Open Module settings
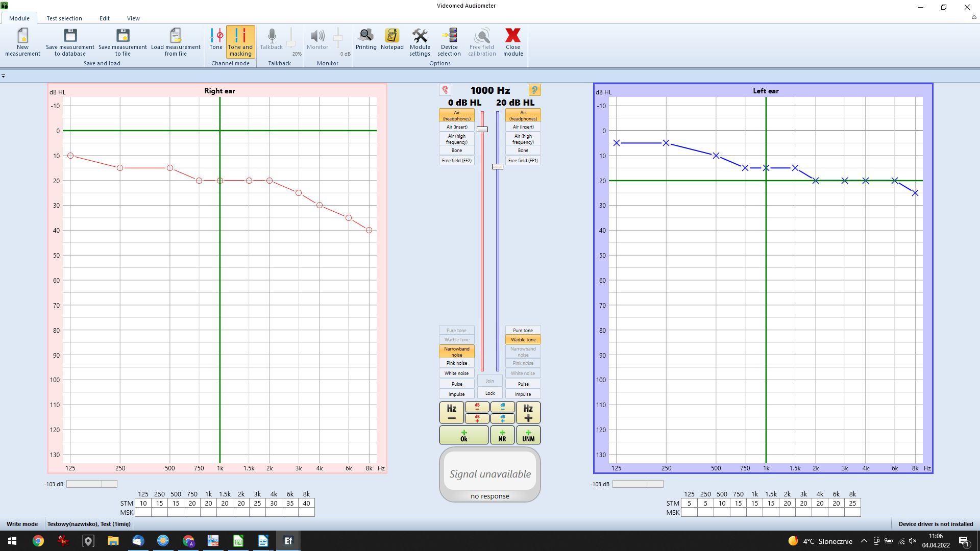Viewport: 980px width, 551px height. (x=420, y=42)
